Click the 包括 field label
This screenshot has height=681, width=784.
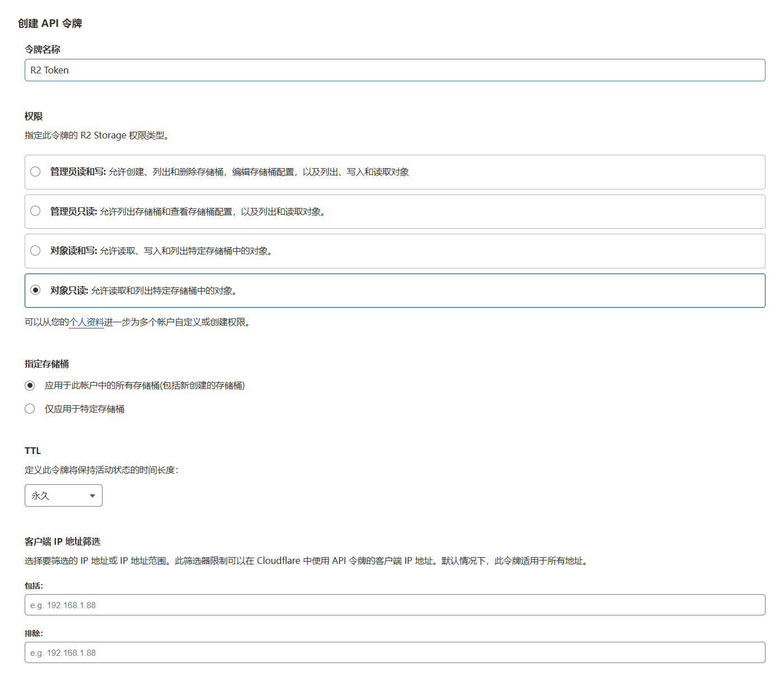(34, 586)
